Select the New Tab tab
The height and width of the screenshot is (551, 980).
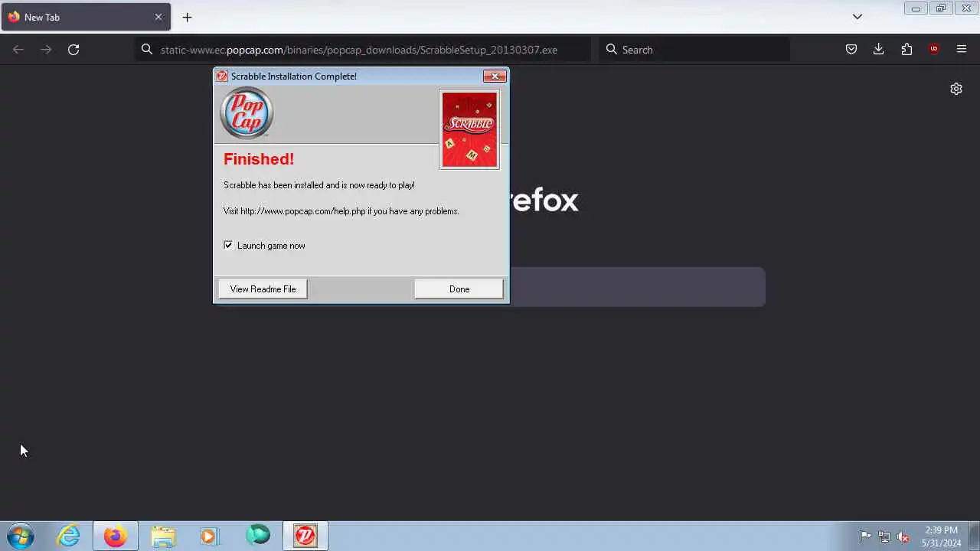[x=86, y=17]
